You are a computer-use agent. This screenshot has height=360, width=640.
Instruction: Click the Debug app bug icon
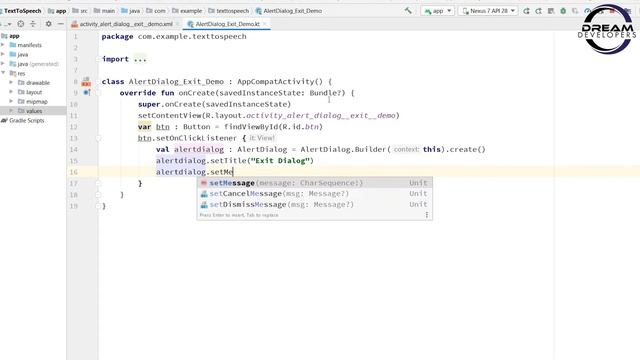coord(563,11)
